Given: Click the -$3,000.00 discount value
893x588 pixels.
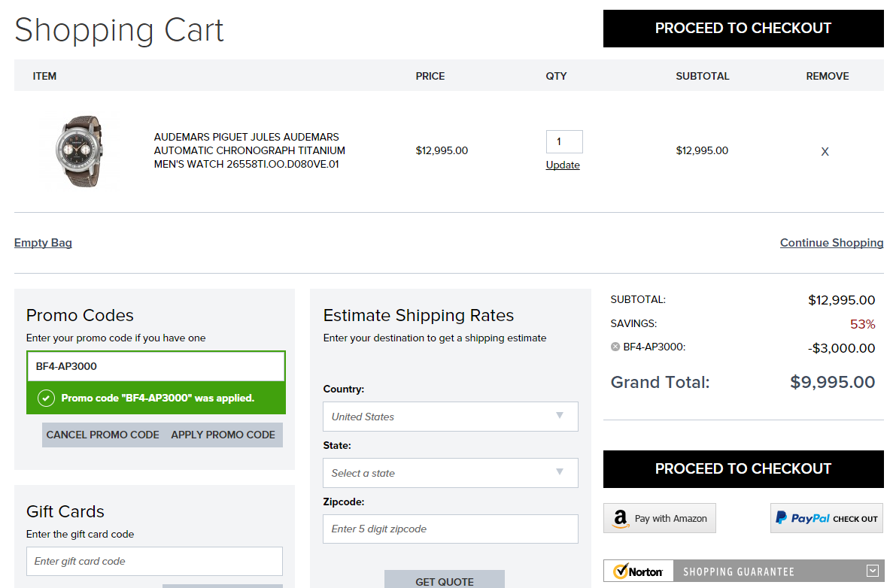Looking at the screenshot, I should (x=841, y=348).
